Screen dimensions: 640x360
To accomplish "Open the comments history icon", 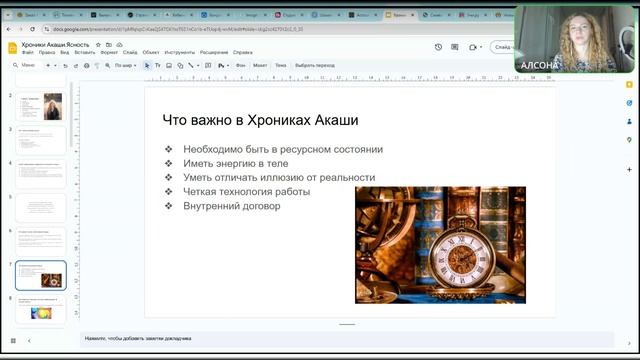I will (455, 47).
